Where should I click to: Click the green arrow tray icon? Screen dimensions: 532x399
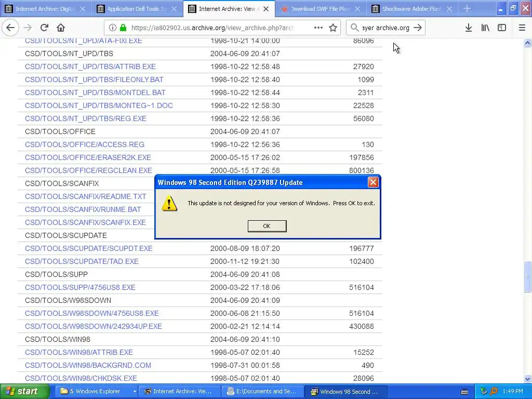click(x=484, y=392)
